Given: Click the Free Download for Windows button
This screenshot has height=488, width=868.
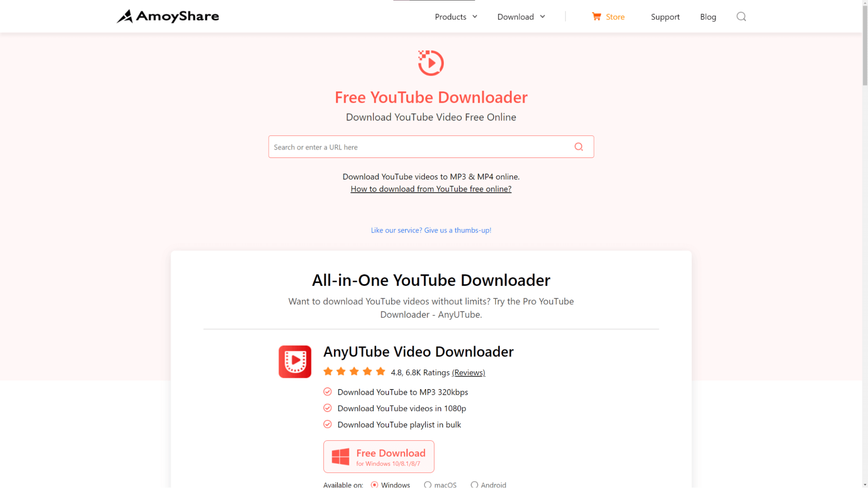Looking at the screenshot, I should 379,456.
